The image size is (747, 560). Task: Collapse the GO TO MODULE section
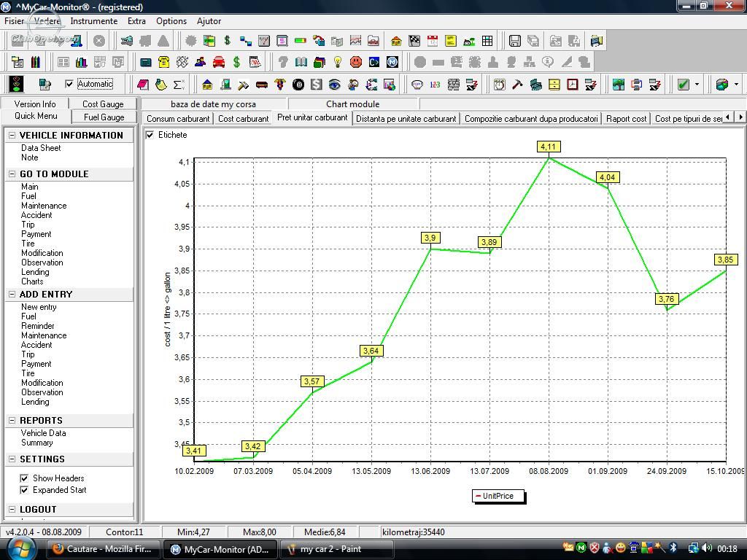pos(12,174)
